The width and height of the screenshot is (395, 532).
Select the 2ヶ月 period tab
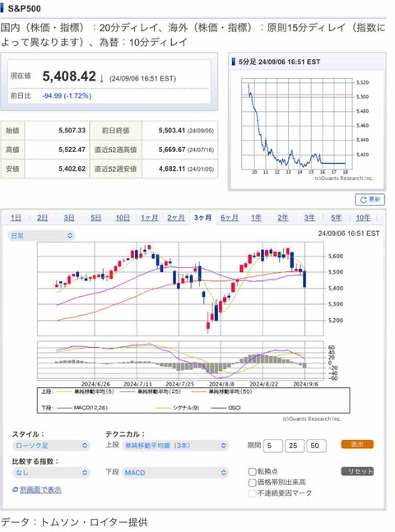pyautogui.click(x=176, y=217)
